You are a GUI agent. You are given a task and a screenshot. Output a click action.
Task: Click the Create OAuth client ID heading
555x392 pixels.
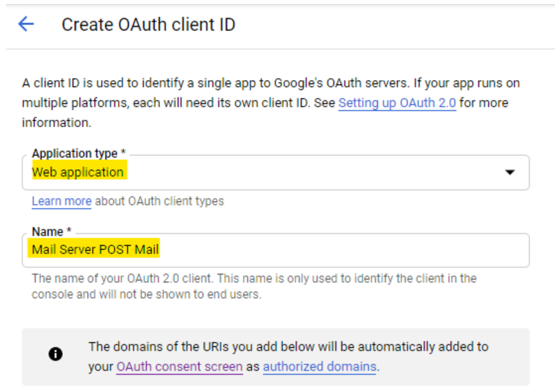coord(148,24)
